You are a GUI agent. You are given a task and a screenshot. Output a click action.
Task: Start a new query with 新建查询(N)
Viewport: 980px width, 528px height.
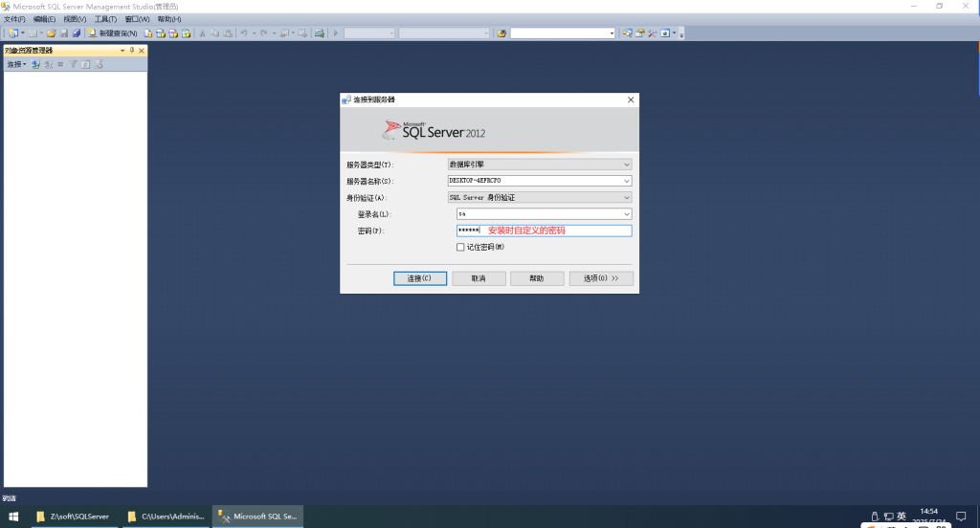pyautogui.click(x=113, y=33)
